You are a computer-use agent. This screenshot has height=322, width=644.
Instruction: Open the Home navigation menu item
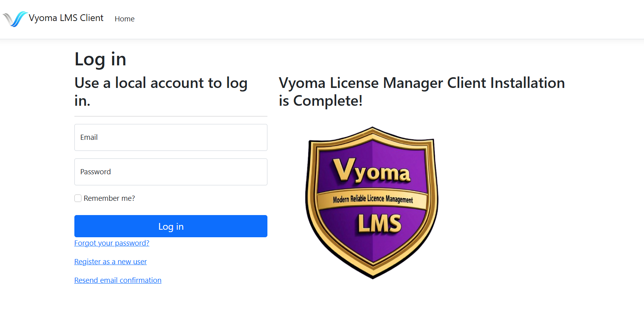[x=124, y=19]
